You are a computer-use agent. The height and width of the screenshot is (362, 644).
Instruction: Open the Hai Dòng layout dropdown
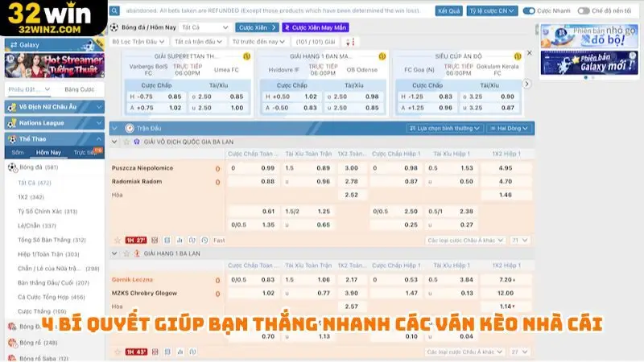(509, 129)
